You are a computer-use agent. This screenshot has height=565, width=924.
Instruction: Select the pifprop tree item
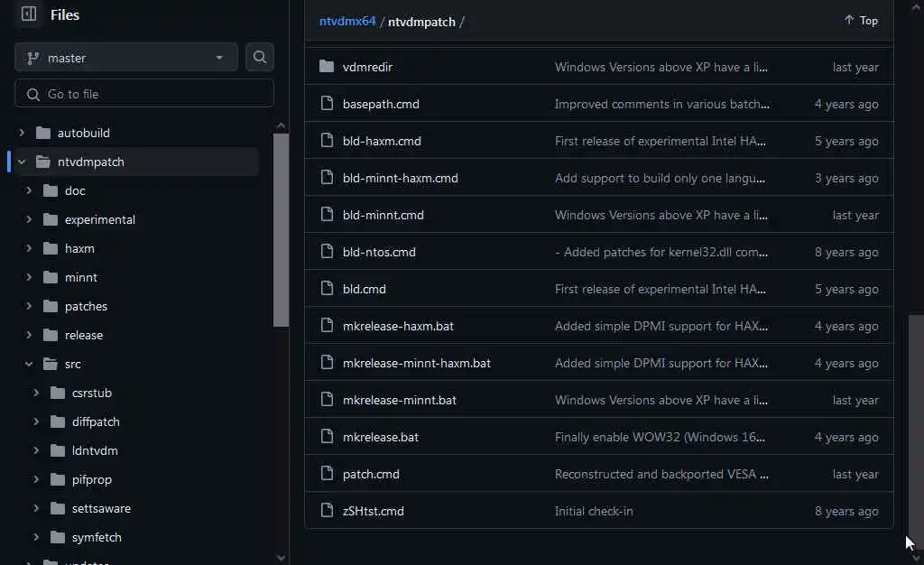click(x=92, y=479)
